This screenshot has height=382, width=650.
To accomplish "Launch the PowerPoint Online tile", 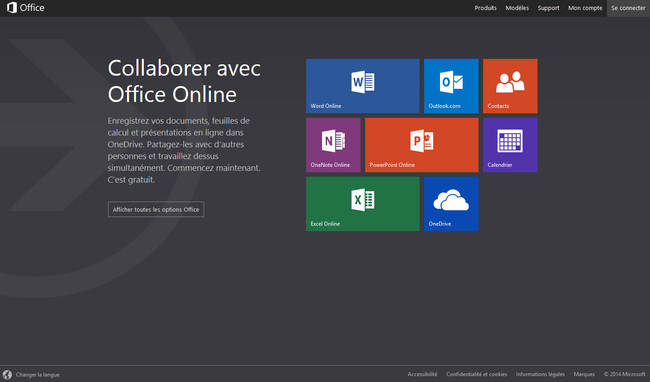I will [x=422, y=145].
